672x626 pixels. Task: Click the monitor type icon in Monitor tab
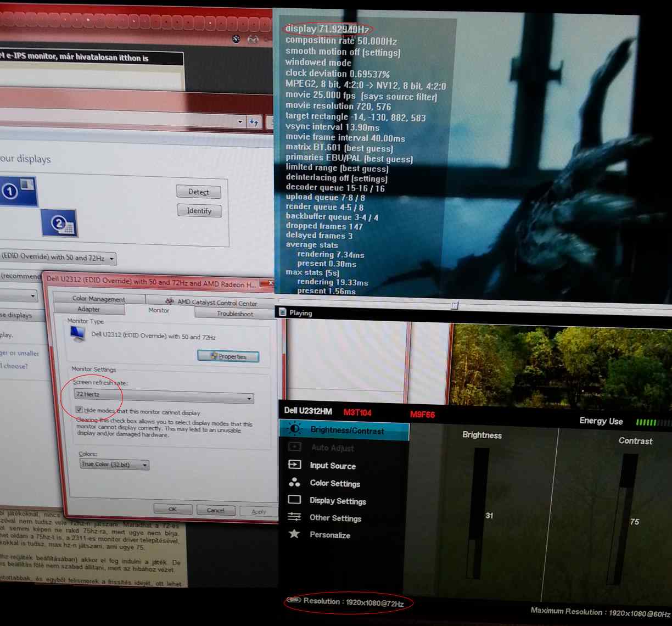point(78,333)
